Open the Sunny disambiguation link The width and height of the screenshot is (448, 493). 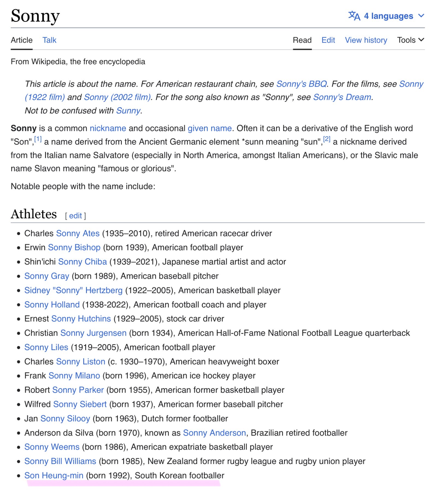[x=128, y=110]
